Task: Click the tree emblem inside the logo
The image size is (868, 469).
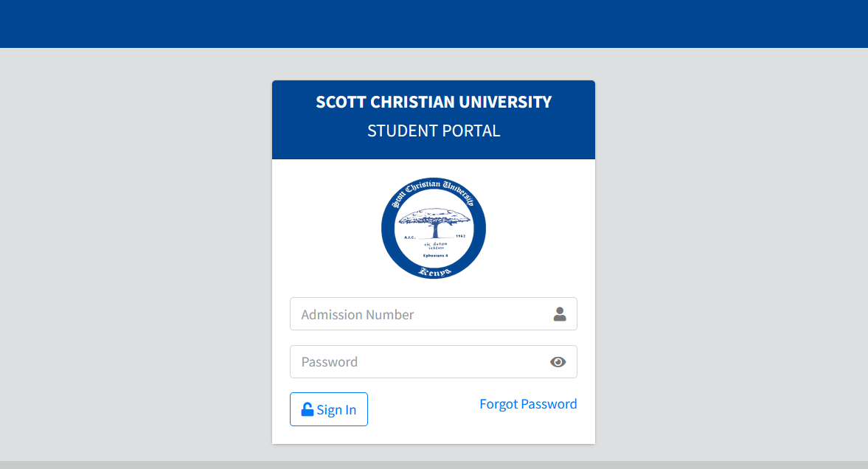Action: (x=434, y=219)
